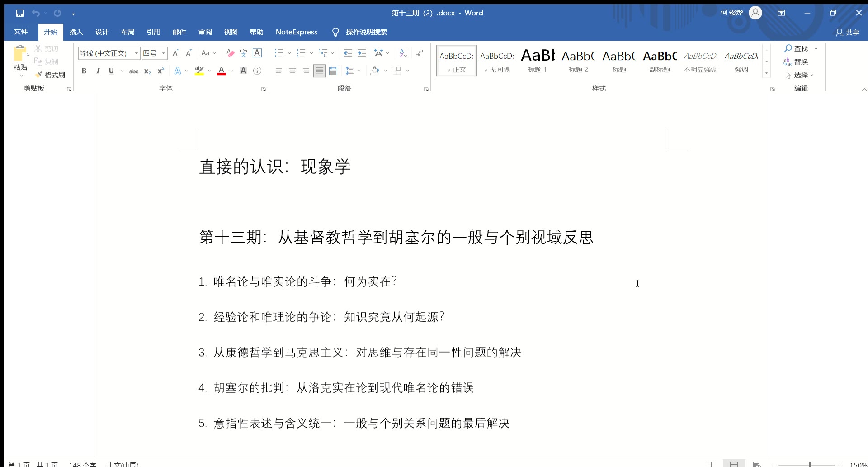Click the Copy (复制) icon

tap(38, 62)
